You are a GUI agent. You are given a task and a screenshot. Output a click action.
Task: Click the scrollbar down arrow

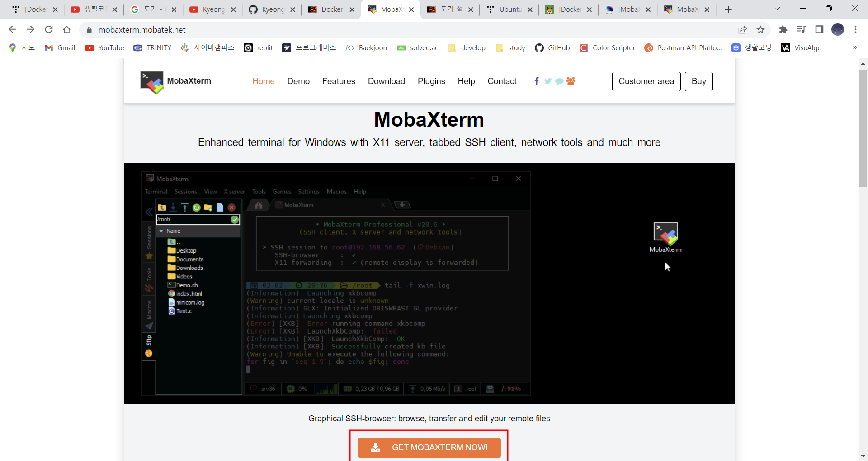(863, 456)
